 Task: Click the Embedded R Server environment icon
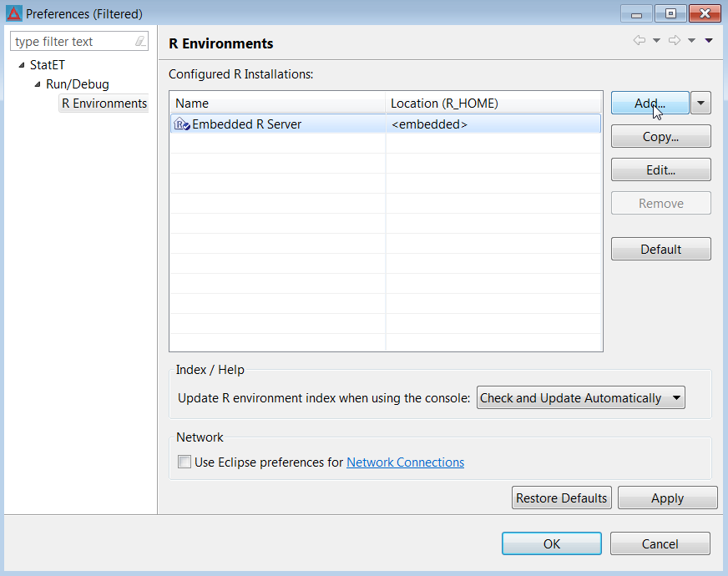[x=181, y=124]
